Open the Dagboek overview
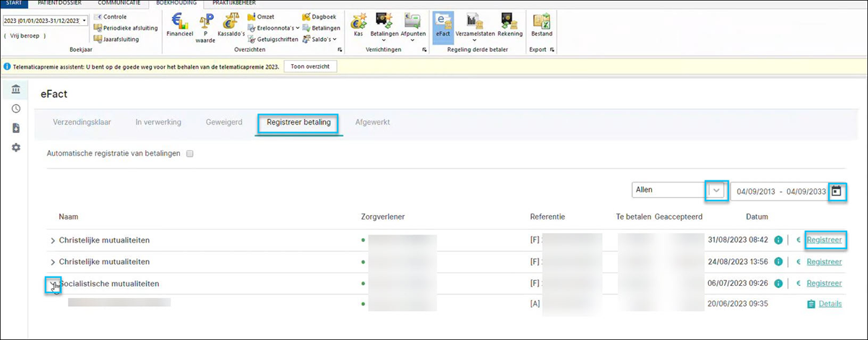The height and width of the screenshot is (340, 868). (319, 17)
